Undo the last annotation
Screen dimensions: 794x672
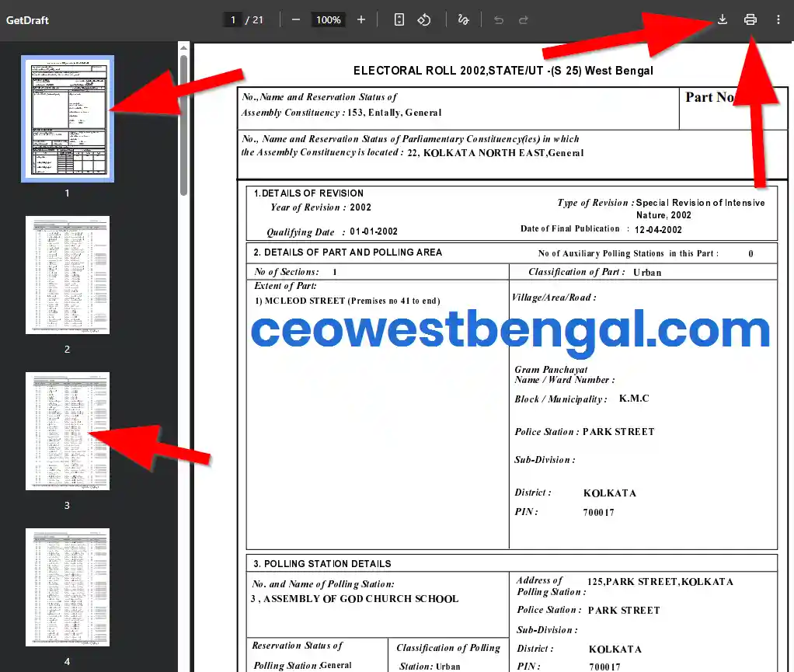498,19
